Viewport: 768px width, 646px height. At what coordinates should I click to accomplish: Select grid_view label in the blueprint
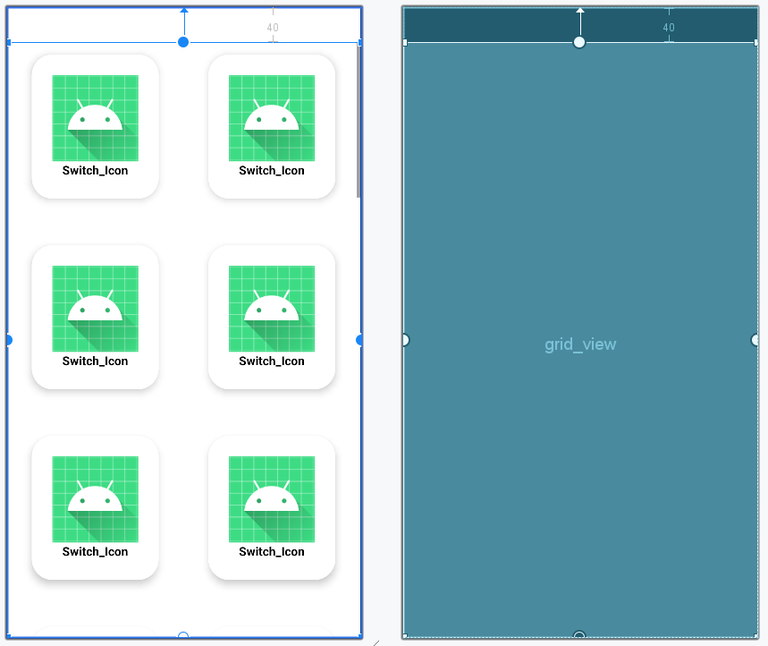click(580, 344)
